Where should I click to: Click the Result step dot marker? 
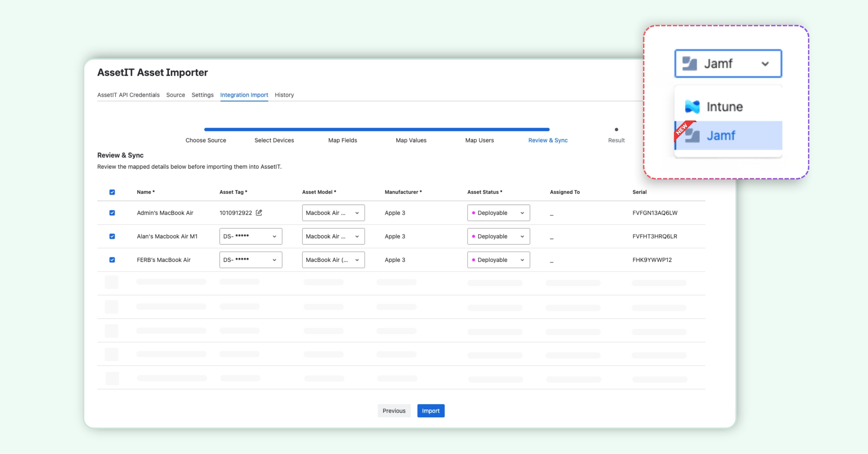[616, 129]
